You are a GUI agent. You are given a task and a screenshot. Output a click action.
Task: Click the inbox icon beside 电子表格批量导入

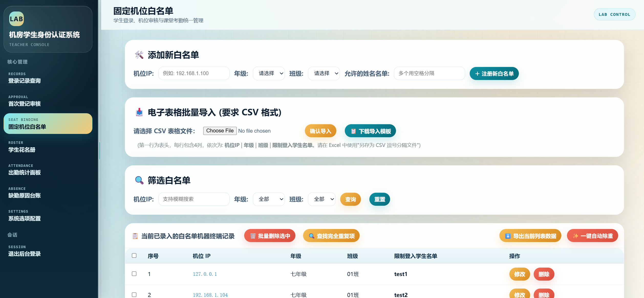[139, 112]
